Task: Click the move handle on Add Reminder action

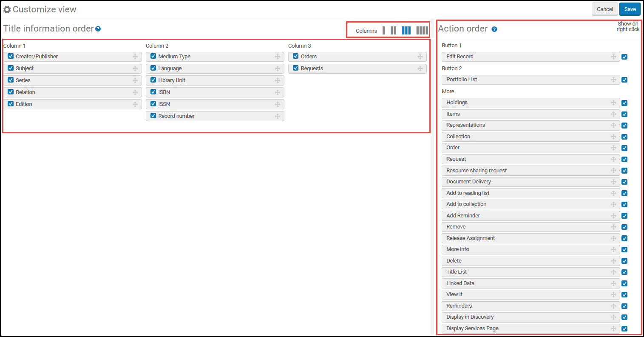Action: pos(613,216)
